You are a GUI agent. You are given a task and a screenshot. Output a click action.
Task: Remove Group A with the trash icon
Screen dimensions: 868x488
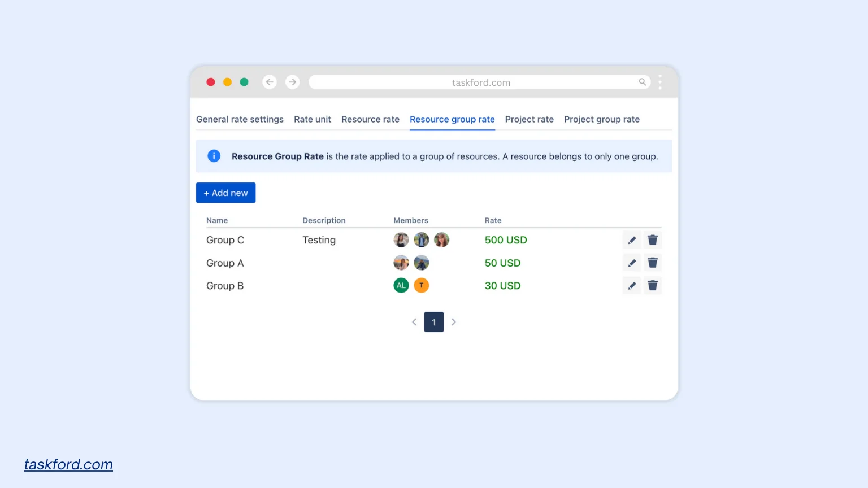[653, 263]
